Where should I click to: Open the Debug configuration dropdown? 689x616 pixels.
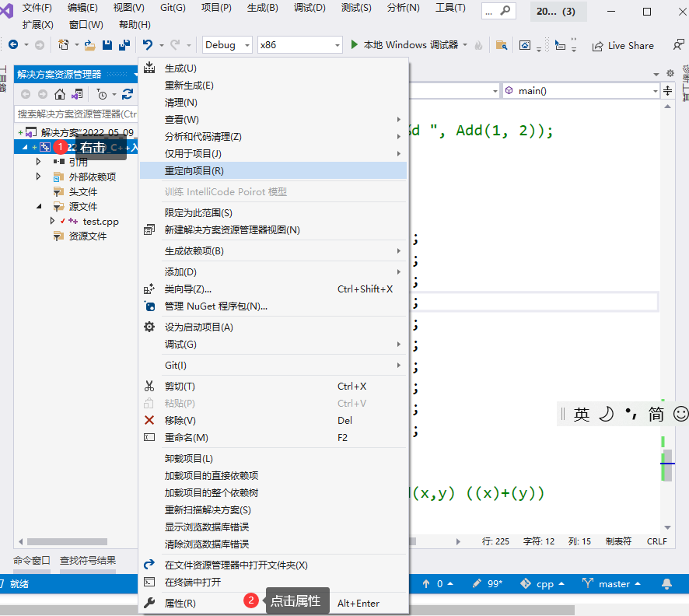(x=226, y=45)
